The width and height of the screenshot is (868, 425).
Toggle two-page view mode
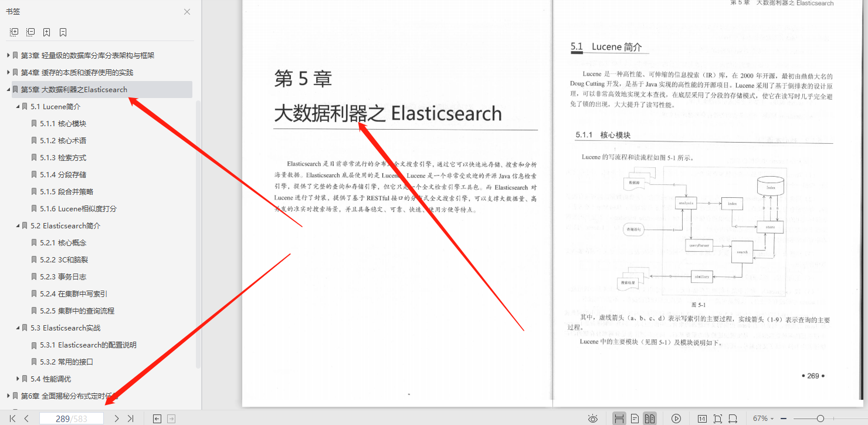649,419
